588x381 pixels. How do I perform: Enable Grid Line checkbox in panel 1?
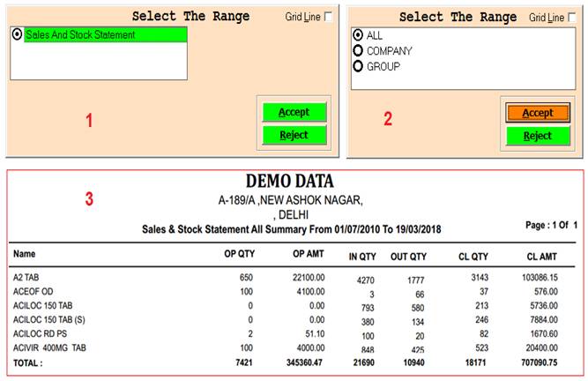point(329,17)
